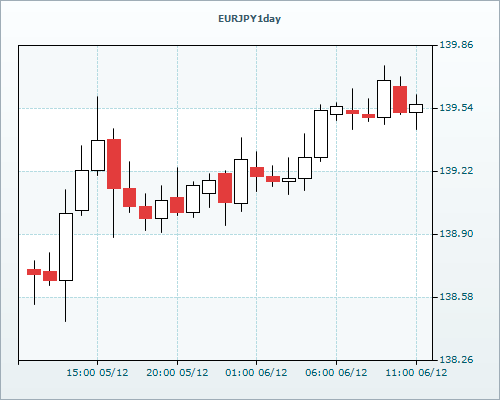Click the 15:00 05/12 time label
This screenshot has width=500, height=400.
97,373
